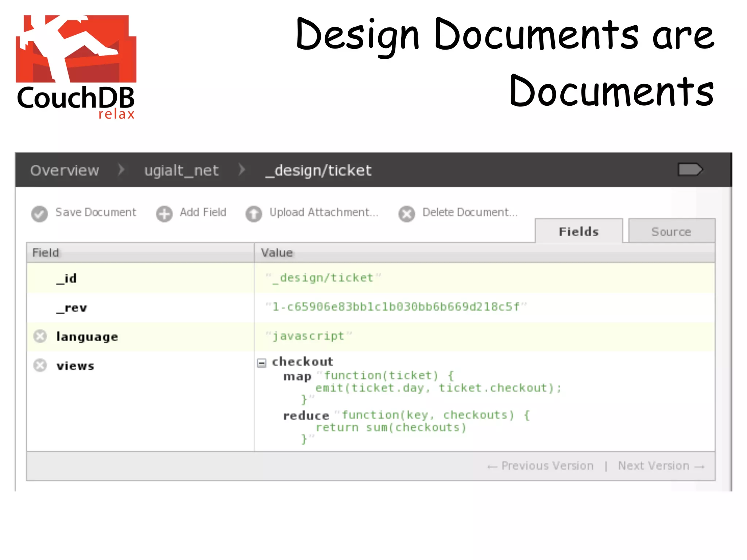The height and width of the screenshot is (560, 747).
Task: Click the map key label
Action: click(x=297, y=376)
